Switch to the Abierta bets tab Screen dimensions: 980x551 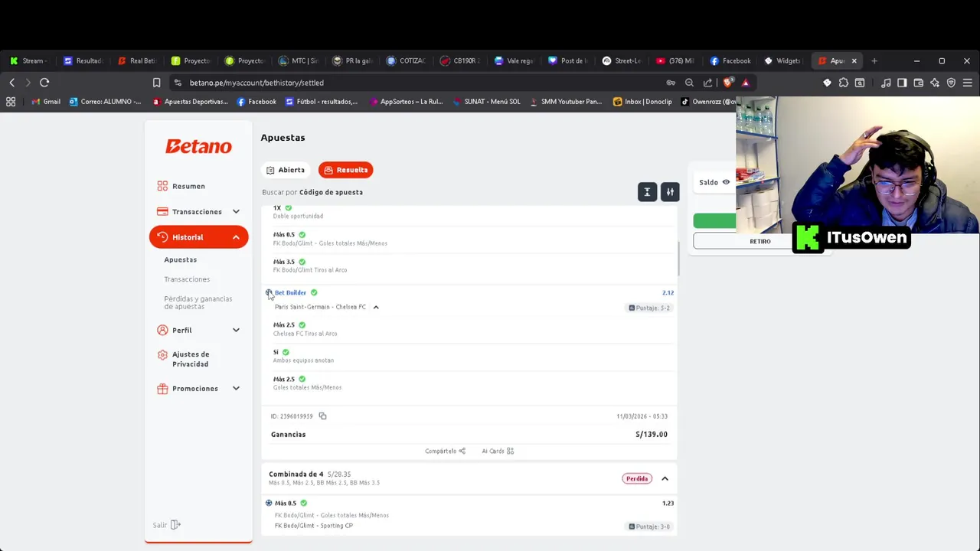(x=285, y=170)
